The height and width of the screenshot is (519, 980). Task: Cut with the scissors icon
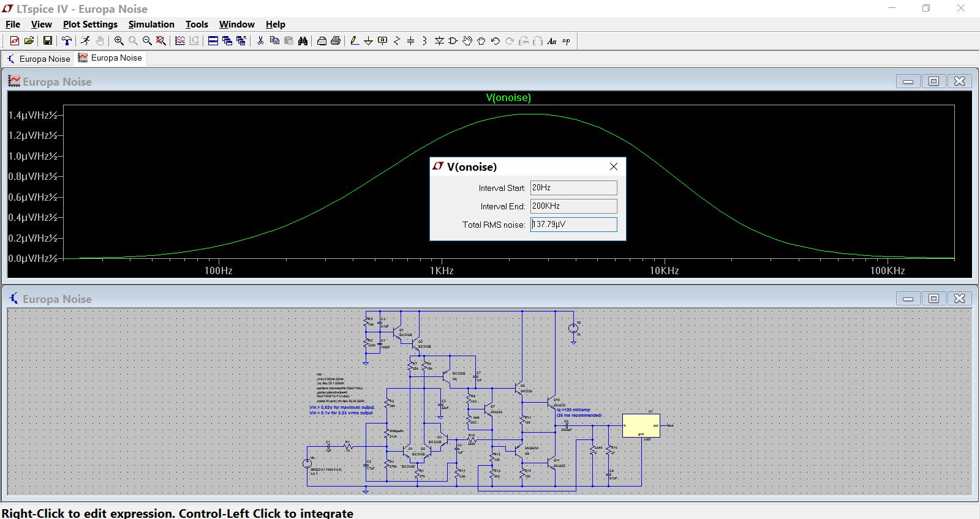(260, 41)
